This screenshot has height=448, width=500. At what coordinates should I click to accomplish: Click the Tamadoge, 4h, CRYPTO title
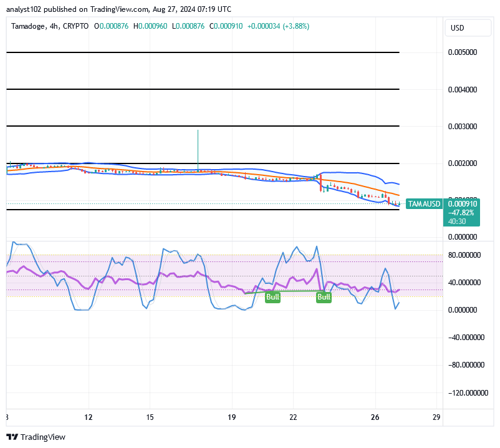tap(50, 26)
